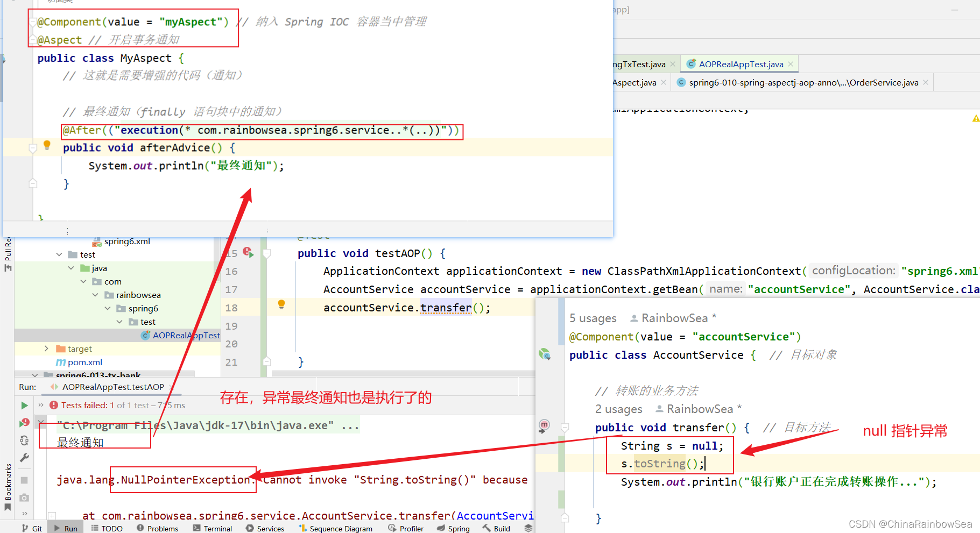Open the Profiler tool window
980x533 pixels.
406,529
